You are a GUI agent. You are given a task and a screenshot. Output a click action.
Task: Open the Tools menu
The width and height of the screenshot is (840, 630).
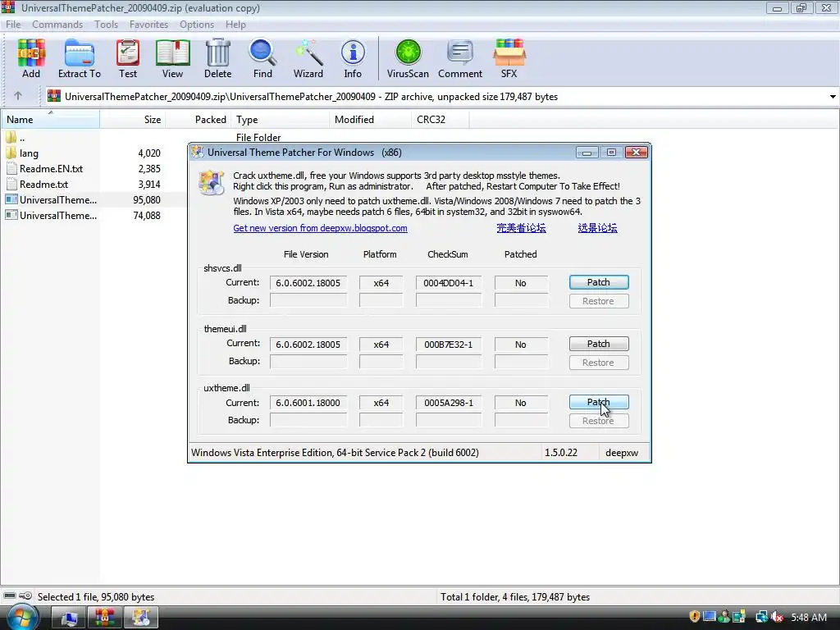[x=106, y=25]
